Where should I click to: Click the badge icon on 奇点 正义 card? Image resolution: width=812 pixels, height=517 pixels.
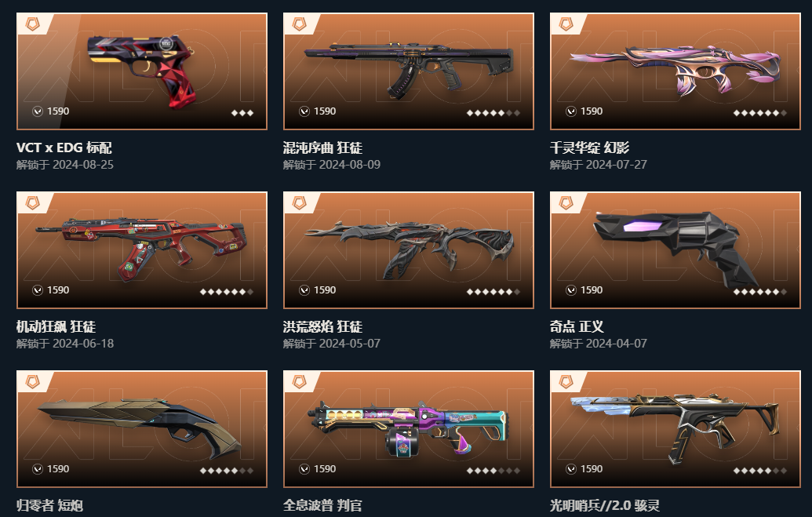click(x=566, y=202)
